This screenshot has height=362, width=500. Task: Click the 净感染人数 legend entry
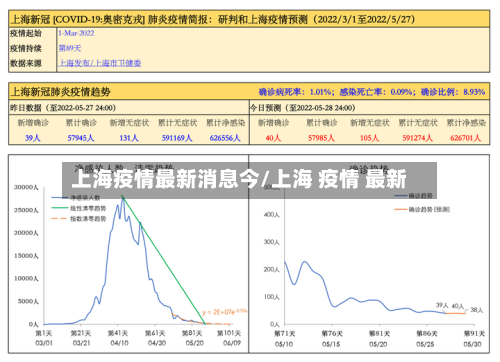click(x=76, y=198)
